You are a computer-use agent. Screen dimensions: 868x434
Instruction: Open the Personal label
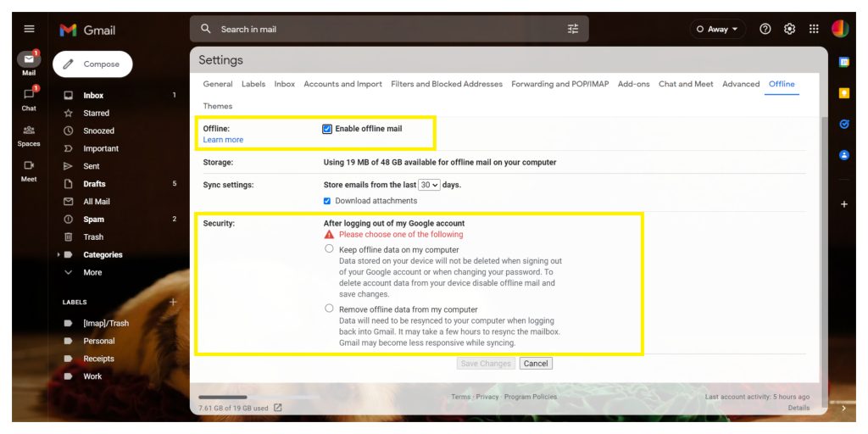pos(99,341)
